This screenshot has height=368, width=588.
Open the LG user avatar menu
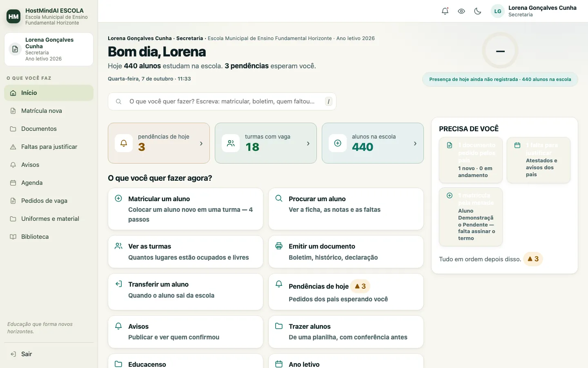498,11
